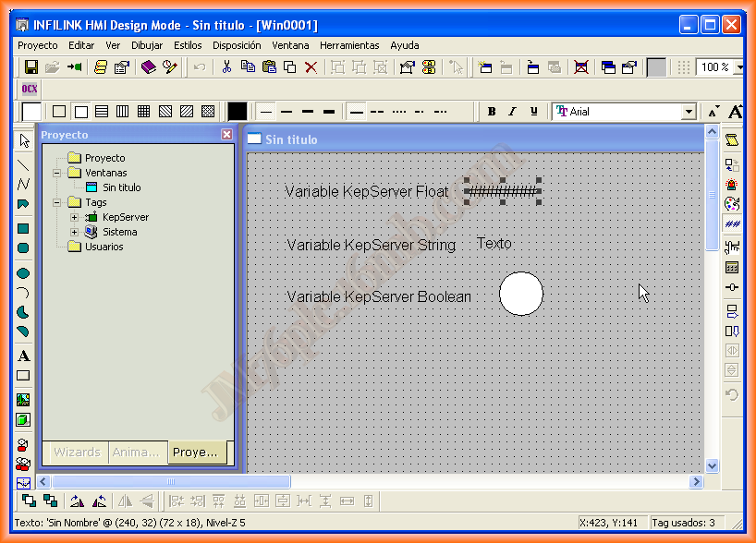Toggle Italic text formatting
This screenshot has width=756, height=543.
click(512, 112)
